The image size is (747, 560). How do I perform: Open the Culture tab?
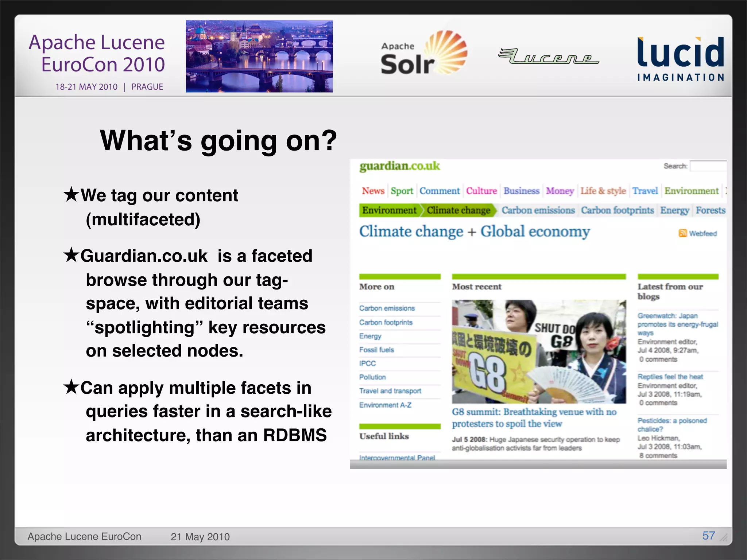[481, 191]
